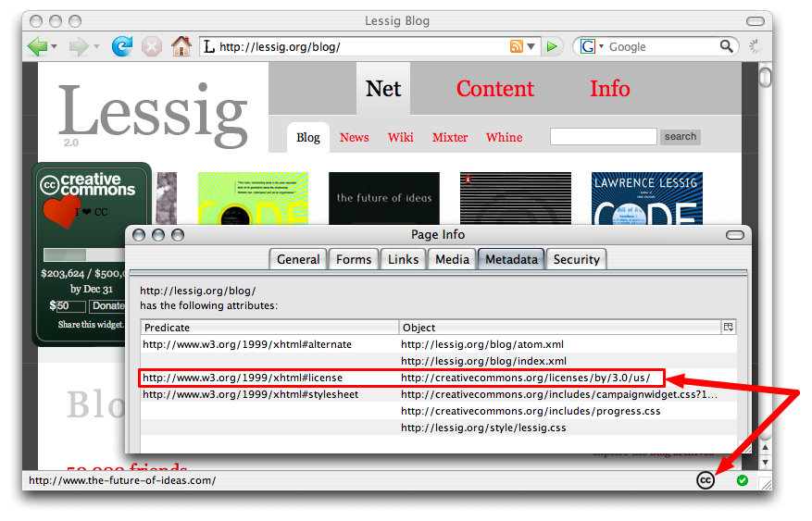The height and width of the screenshot is (521, 812).
Task: Open the Whine link
Action: click(x=504, y=137)
